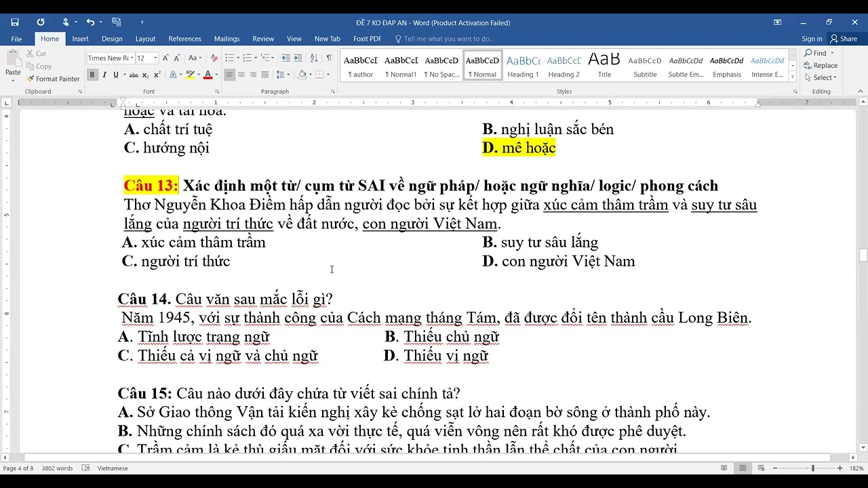Toggle Subscript formatting
The width and height of the screenshot is (868, 488).
click(x=146, y=75)
